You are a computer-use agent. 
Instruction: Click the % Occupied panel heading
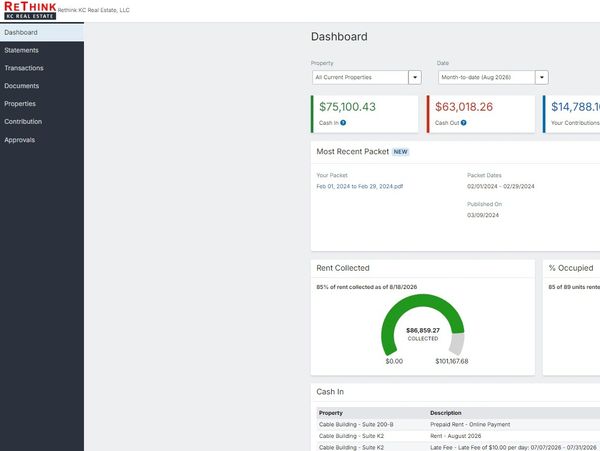coord(571,268)
